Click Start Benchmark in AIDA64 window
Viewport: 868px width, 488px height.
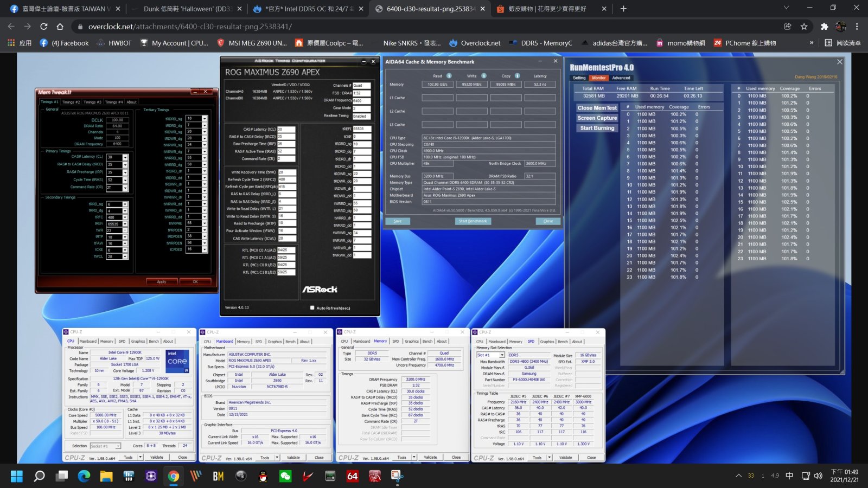tap(473, 221)
